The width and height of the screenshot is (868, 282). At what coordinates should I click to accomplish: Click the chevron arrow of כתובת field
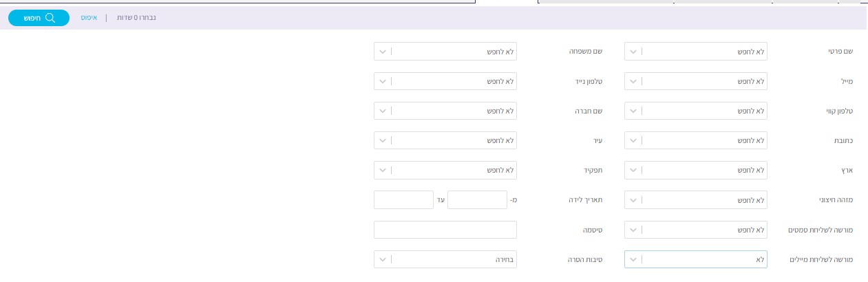633,140
